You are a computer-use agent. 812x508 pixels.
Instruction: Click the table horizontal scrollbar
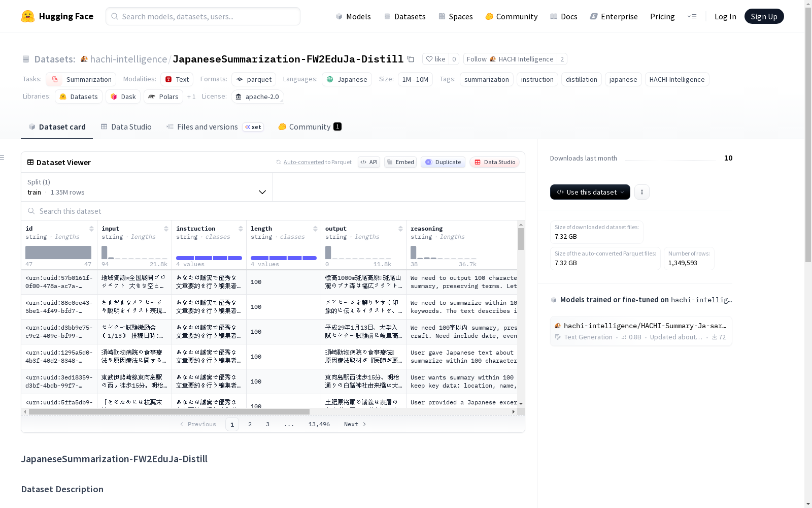point(169,411)
